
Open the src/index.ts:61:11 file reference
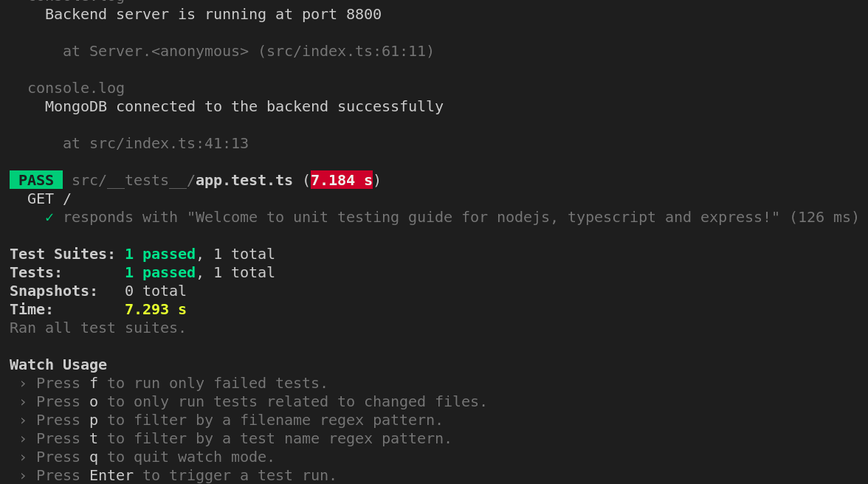click(345, 52)
